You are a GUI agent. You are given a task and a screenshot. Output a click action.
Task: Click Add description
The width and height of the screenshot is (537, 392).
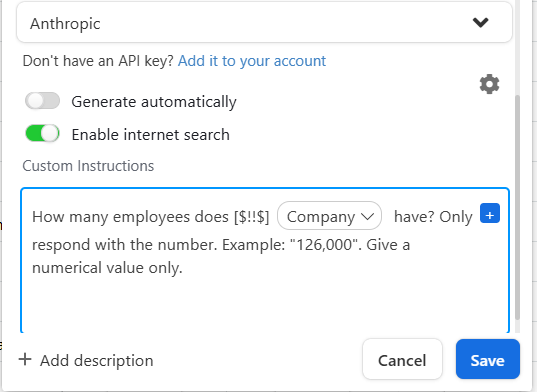pos(86,360)
